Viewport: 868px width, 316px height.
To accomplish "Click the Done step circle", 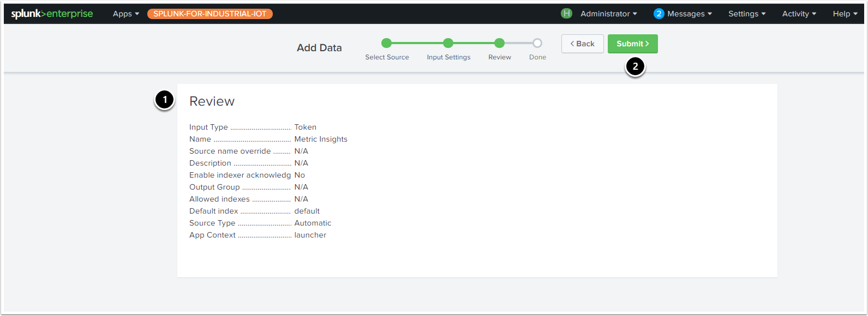I will click(537, 43).
